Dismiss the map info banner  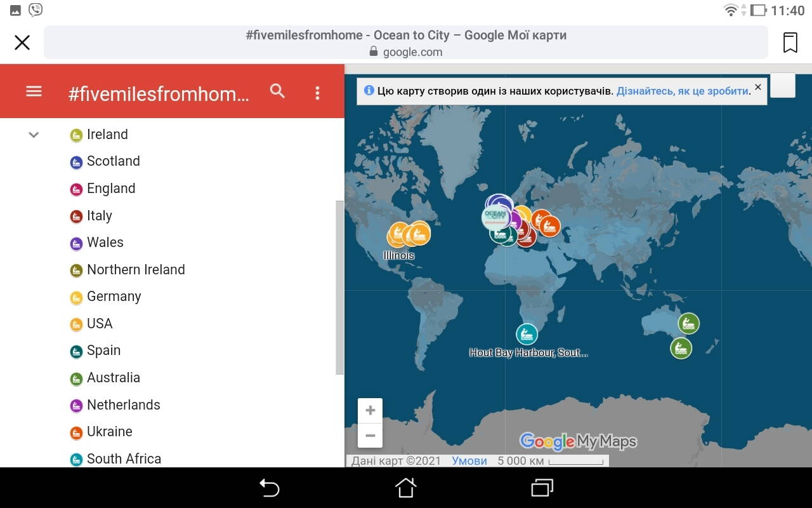(x=757, y=87)
